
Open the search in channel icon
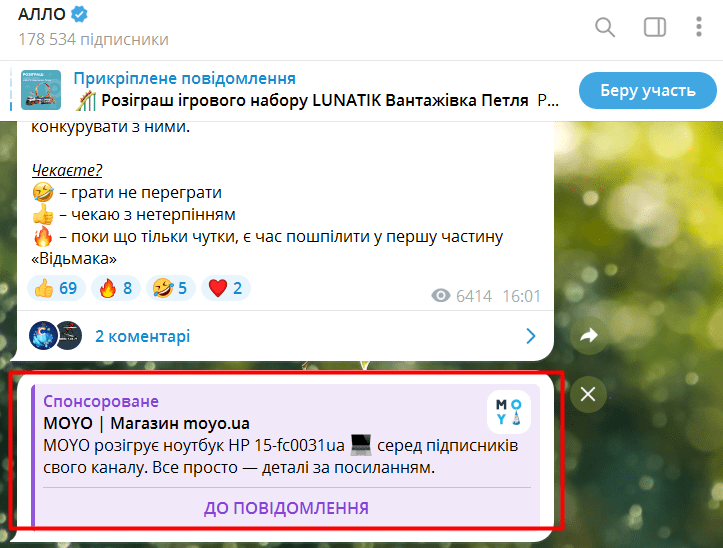click(605, 27)
